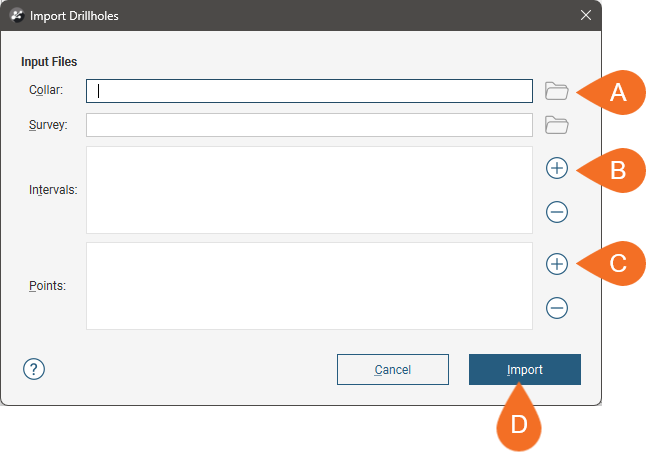Add a Points file with the plus icon

(557, 264)
